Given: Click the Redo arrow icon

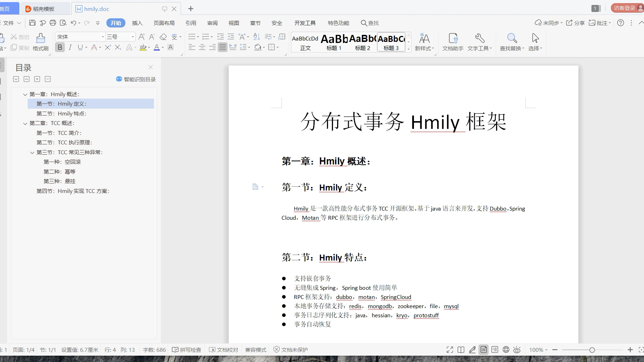Looking at the screenshot, I should click(x=87, y=23).
